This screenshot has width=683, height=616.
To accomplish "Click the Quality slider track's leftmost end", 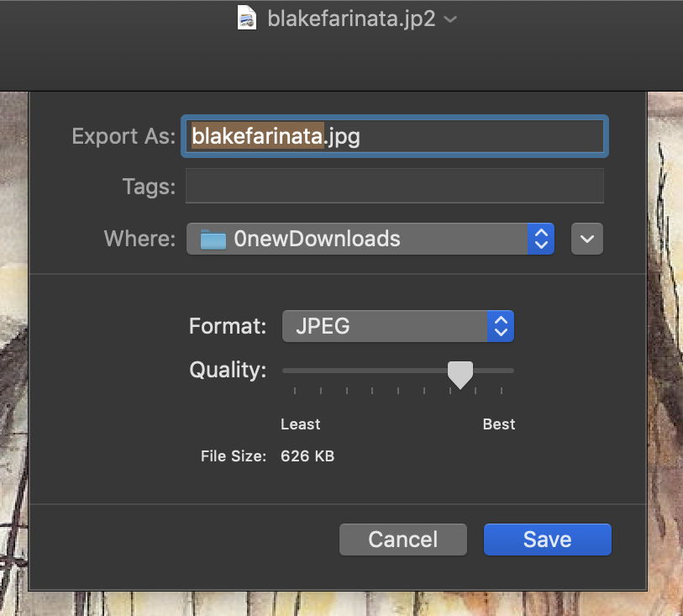I will coord(286,370).
